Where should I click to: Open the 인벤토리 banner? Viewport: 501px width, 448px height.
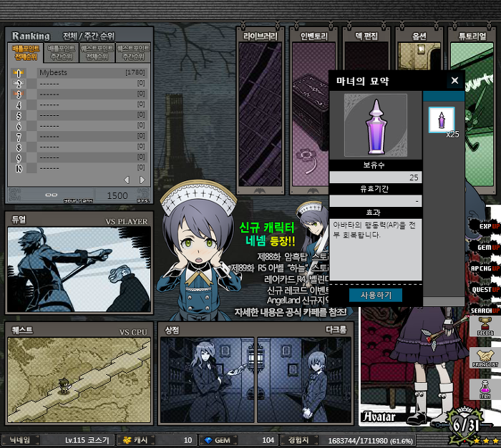click(x=309, y=110)
